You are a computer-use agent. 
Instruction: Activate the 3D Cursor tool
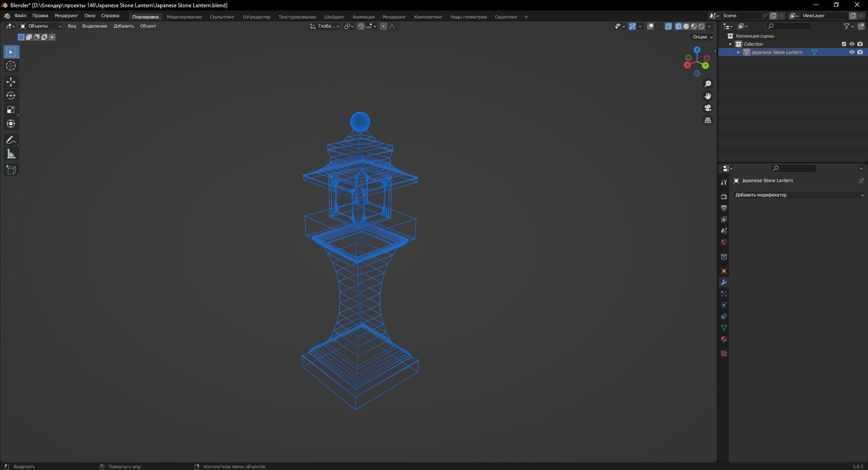(x=11, y=66)
